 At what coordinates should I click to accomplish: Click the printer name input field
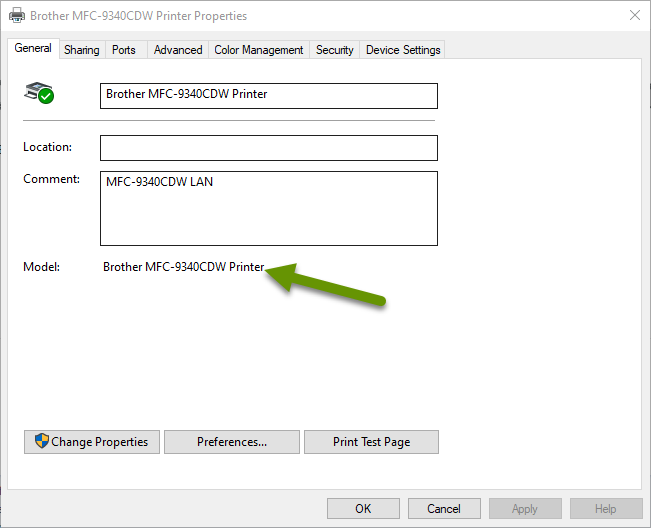(x=269, y=96)
